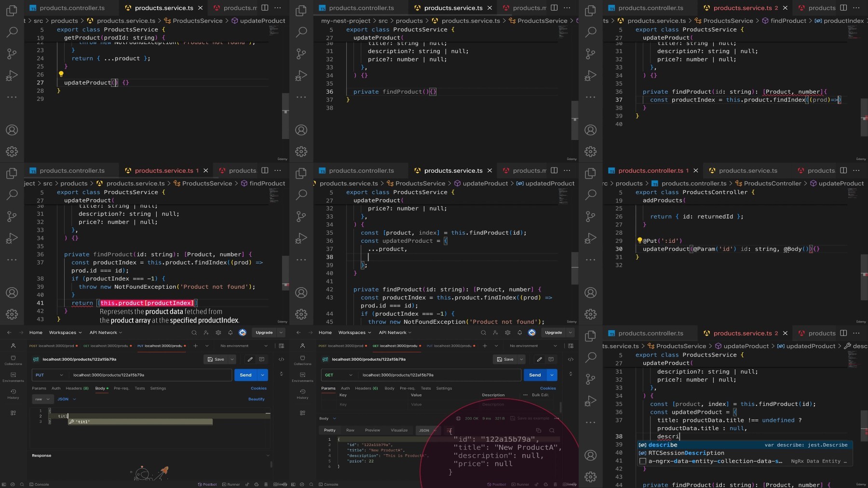Open the arrow beside Send in the PUT-request panel
The width and height of the screenshot is (868, 488).
[262, 375]
